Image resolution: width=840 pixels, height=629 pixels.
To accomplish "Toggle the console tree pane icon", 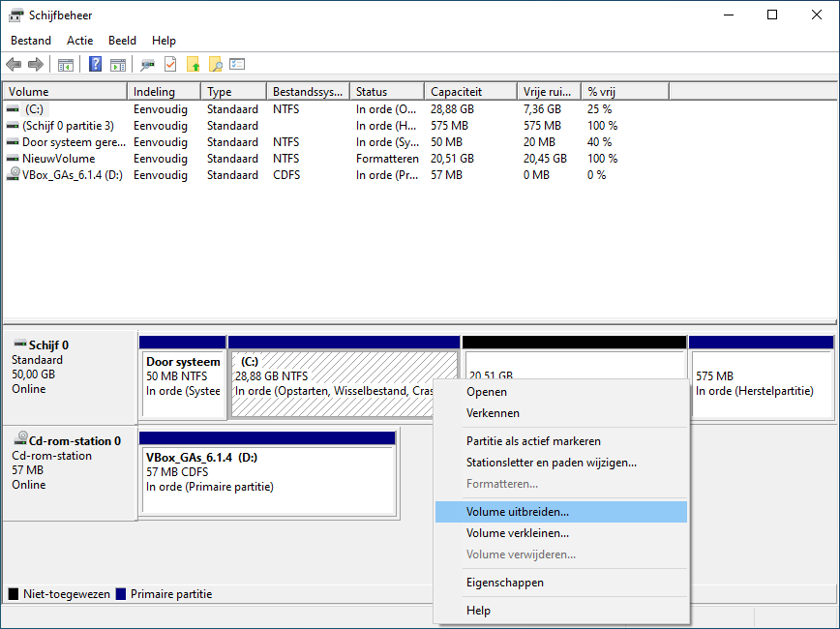I will [x=66, y=65].
